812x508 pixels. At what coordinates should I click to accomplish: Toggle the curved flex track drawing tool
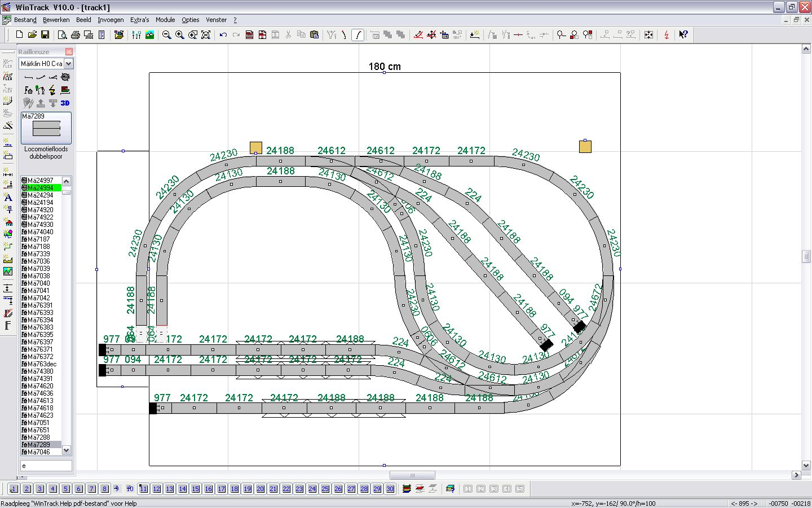coord(358,34)
